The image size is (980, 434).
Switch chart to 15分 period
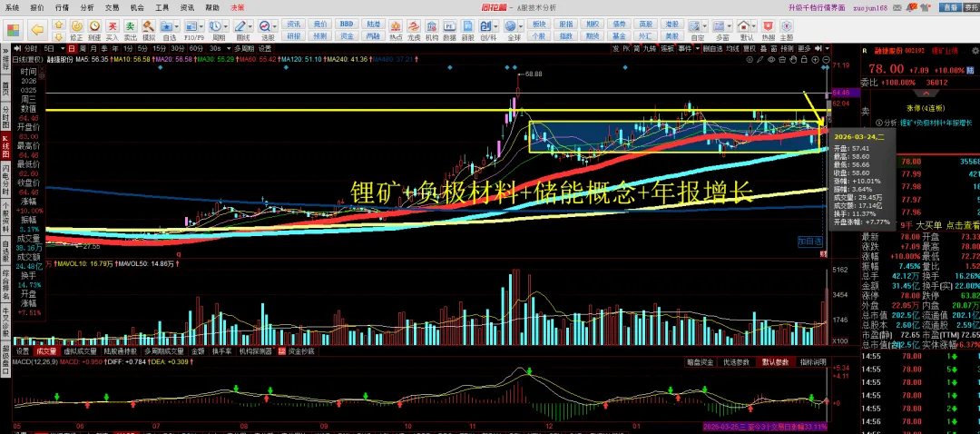coord(160,48)
